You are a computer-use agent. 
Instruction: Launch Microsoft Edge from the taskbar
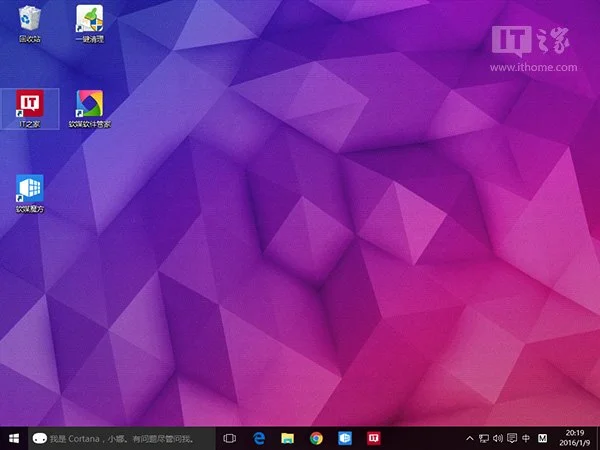258,438
